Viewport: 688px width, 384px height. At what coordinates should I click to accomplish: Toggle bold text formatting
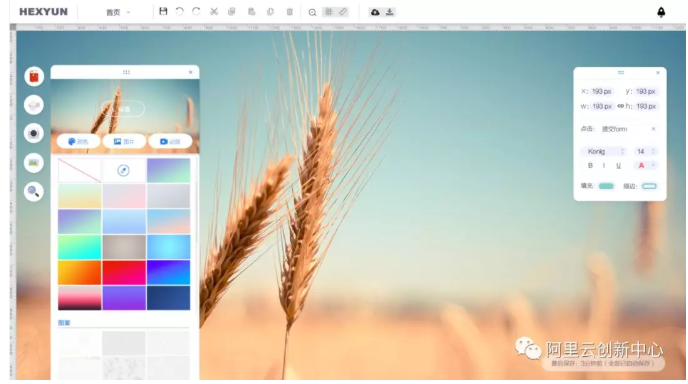(590, 165)
